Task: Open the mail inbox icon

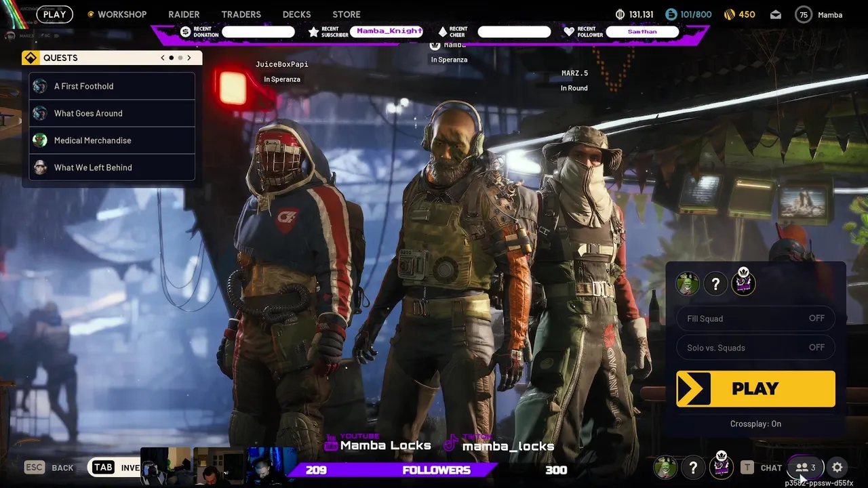Action: 776,14
